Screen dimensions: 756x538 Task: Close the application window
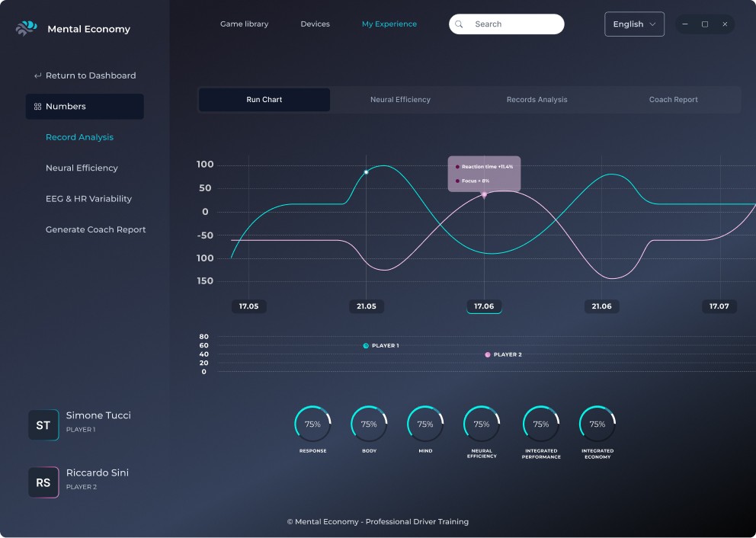(x=725, y=24)
